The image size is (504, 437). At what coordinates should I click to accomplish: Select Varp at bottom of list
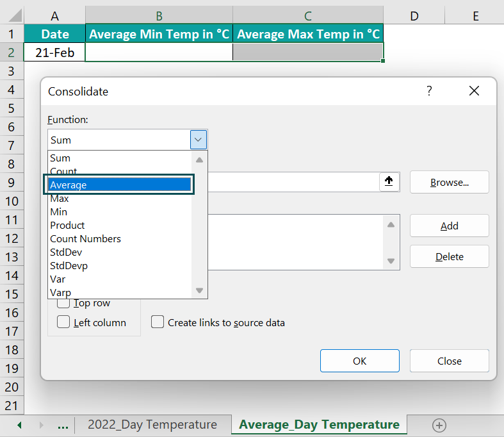(120, 292)
